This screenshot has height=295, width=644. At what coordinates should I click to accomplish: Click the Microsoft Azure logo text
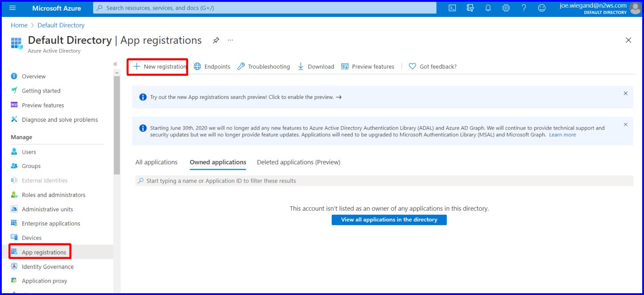57,8
